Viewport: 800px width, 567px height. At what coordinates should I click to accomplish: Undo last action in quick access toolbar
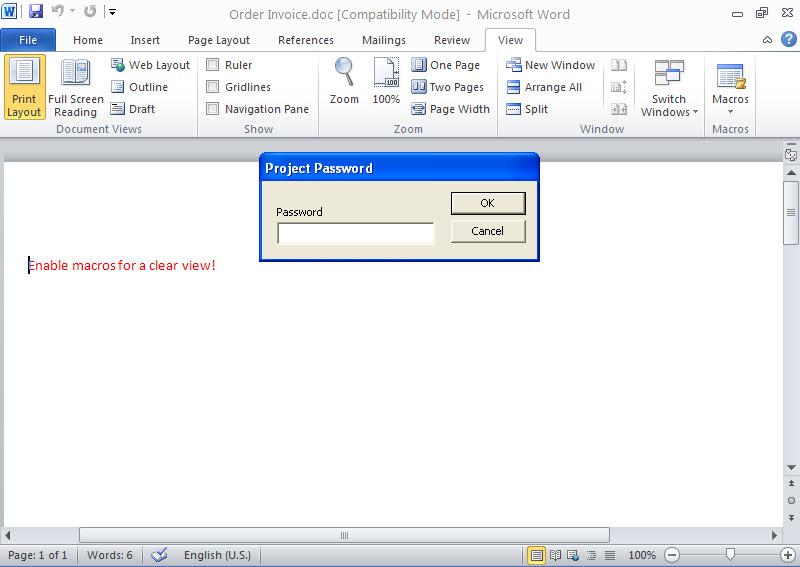58,11
